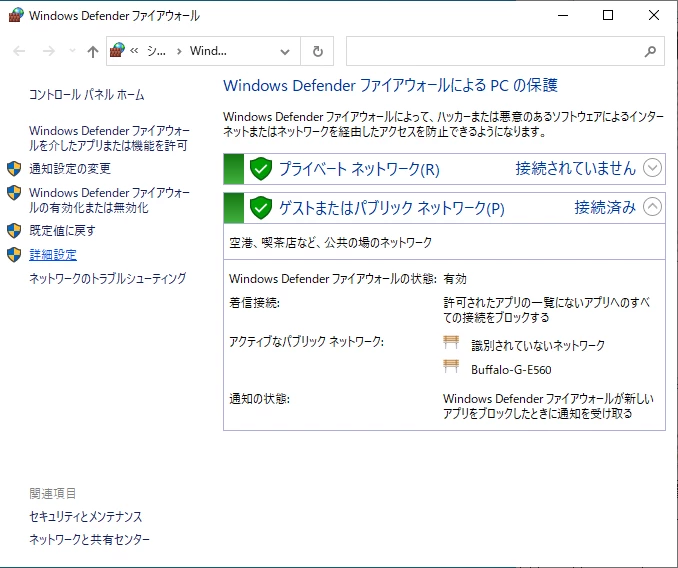
Task: Open recent locations dropdown arrow
Action: point(72,51)
